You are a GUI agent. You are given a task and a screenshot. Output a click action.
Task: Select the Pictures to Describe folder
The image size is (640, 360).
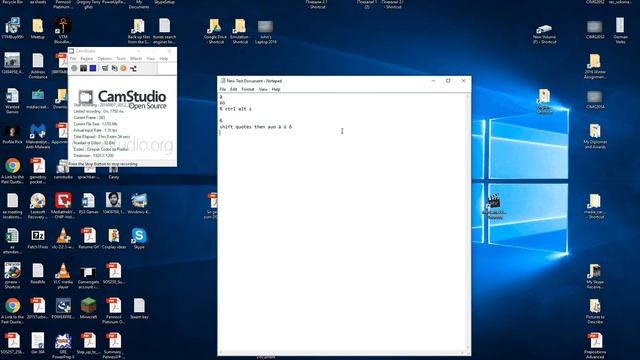pyautogui.click(x=595, y=311)
